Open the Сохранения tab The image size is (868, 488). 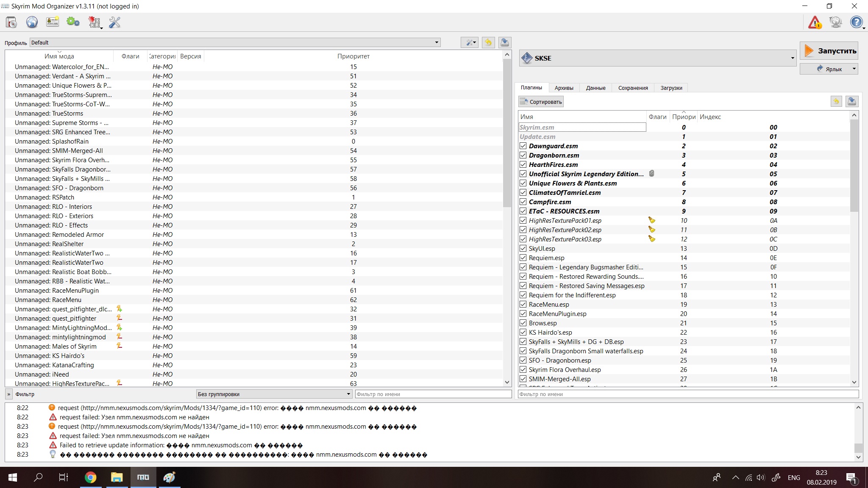point(633,88)
